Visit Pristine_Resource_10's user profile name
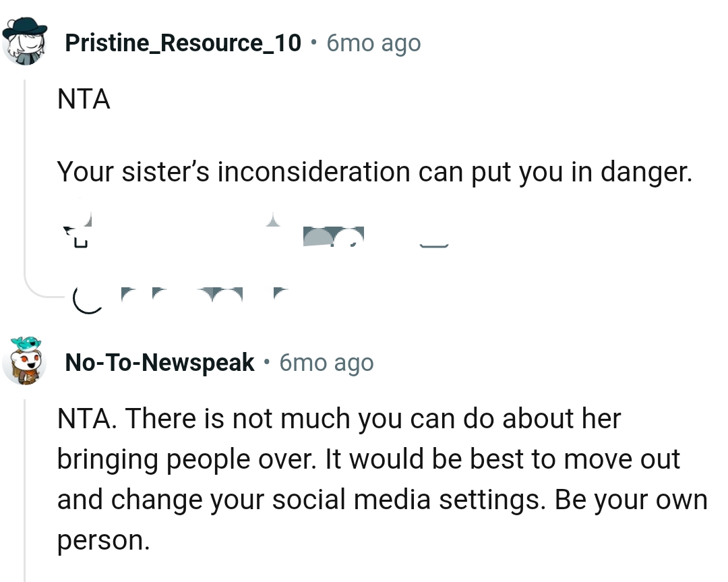 (183, 43)
